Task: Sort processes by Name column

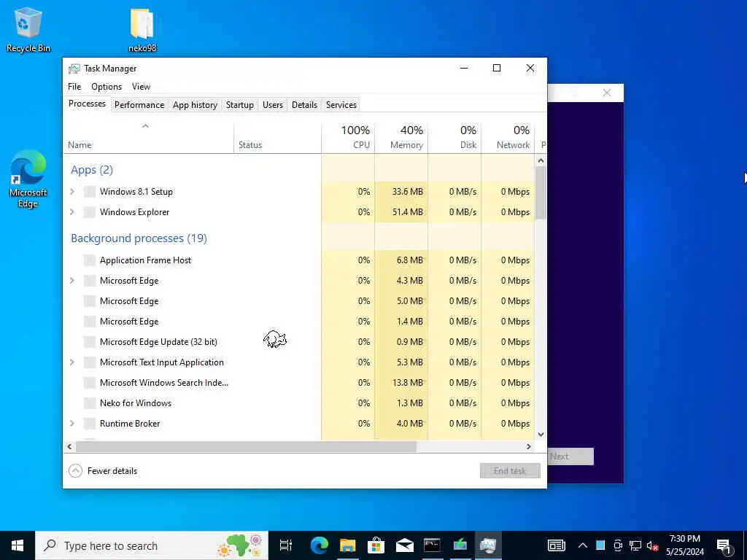Action: [x=148, y=137]
